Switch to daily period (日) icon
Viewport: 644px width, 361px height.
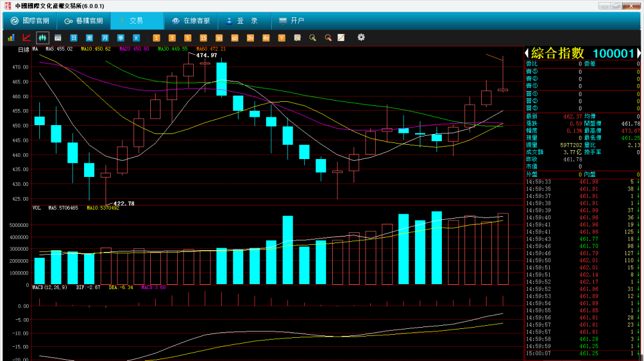coord(73,38)
